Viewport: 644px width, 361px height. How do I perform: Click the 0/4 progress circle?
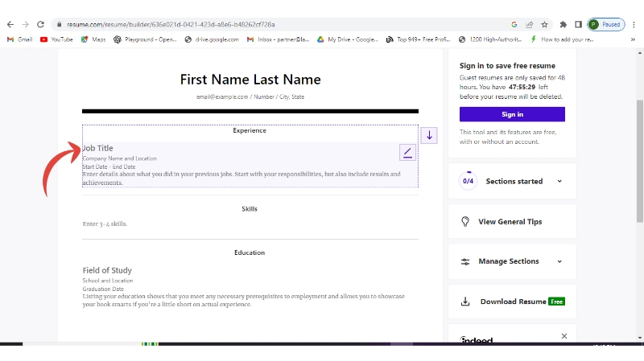pyautogui.click(x=468, y=182)
